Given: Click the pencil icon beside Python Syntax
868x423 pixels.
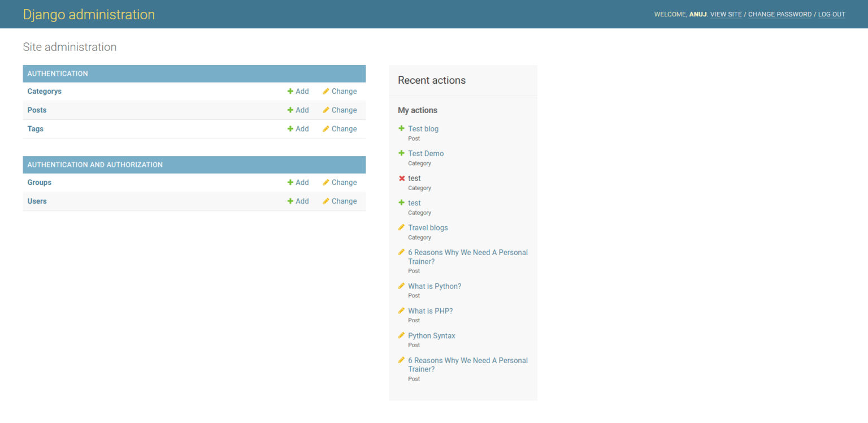Looking at the screenshot, I should click(x=401, y=335).
